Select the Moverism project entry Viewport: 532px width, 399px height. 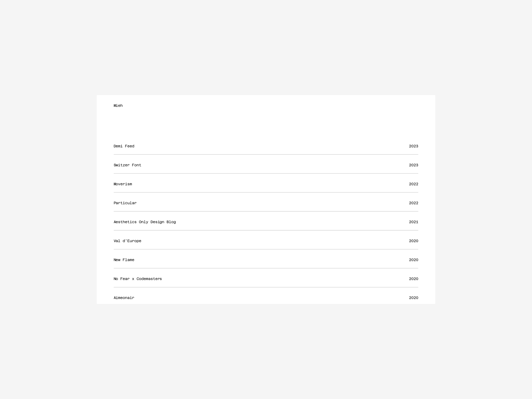(123, 184)
